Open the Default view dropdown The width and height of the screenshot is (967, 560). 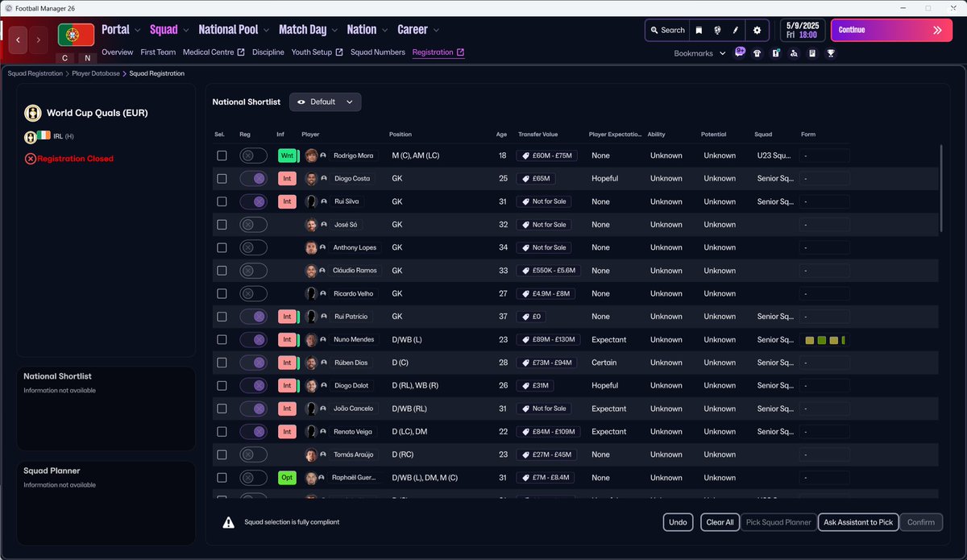326,102
